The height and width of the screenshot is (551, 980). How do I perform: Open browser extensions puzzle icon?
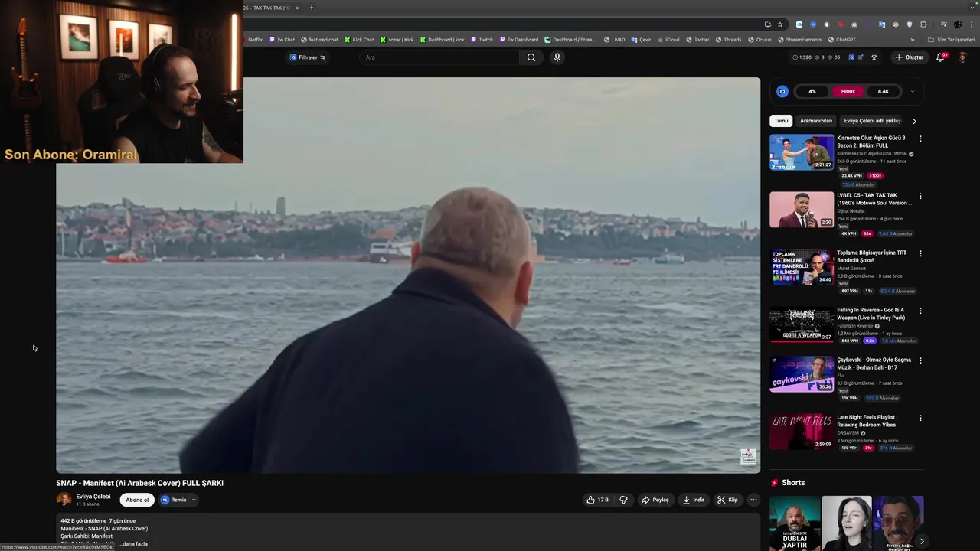click(923, 24)
